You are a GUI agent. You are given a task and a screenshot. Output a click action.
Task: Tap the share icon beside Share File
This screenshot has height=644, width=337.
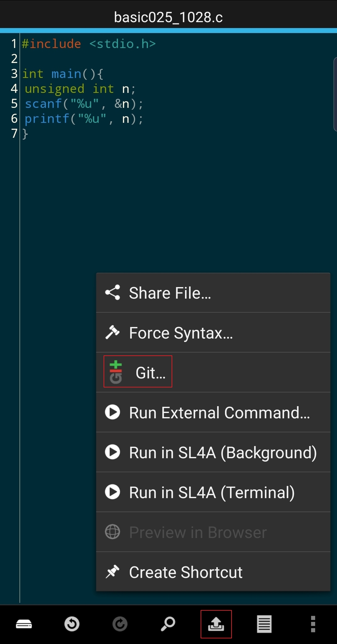[x=113, y=292]
